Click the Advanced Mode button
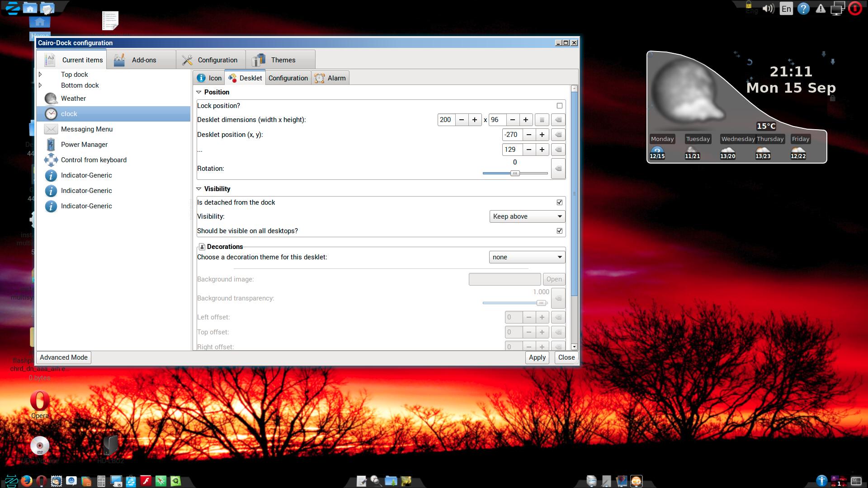Viewport: 868px width, 488px height. click(64, 357)
